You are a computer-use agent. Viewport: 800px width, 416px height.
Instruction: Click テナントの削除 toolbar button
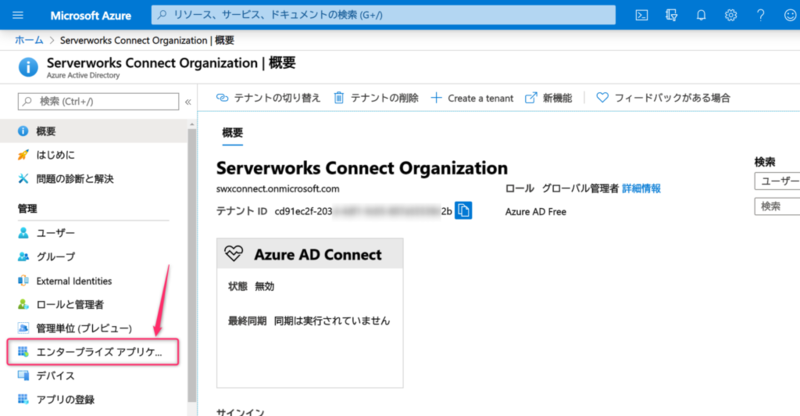376,98
